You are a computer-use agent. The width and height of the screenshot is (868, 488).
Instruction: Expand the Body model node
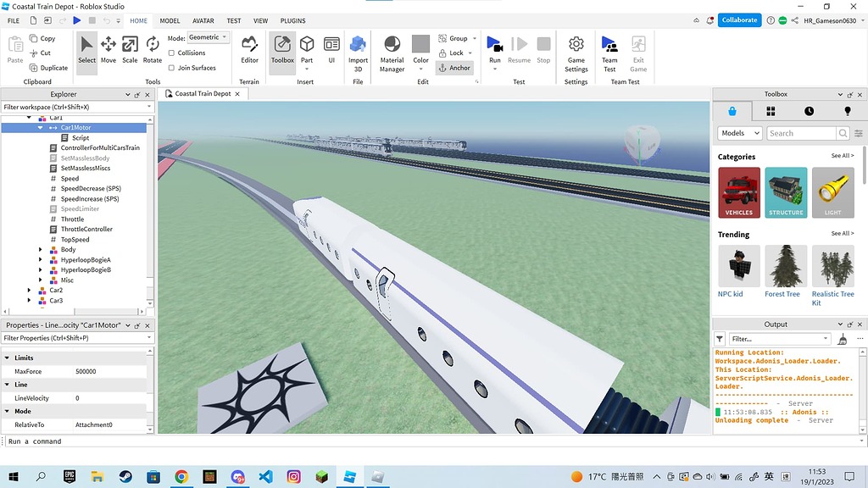40,250
